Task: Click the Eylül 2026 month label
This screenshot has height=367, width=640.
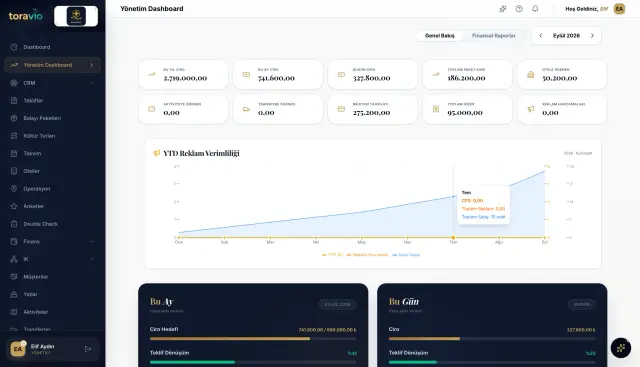Action: pyautogui.click(x=566, y=36)
